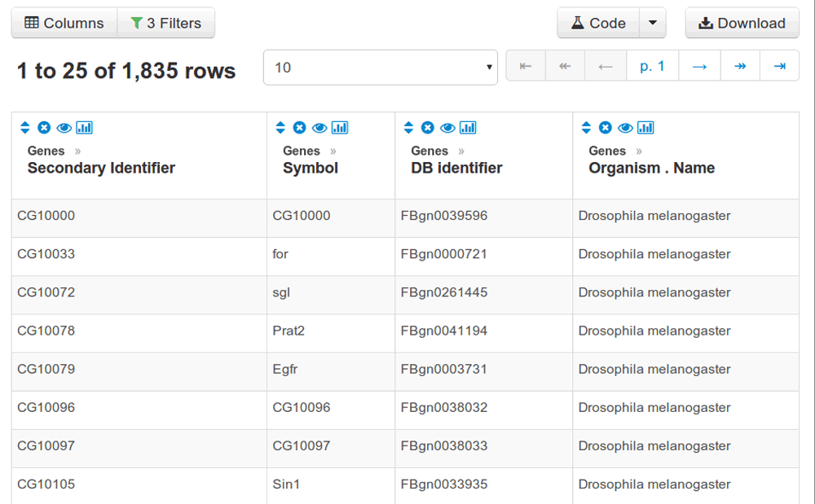Image resolution: width=815 pixels, height=504 pixels.
Task: Hide the DB identifier column
Action: [447, 128]
